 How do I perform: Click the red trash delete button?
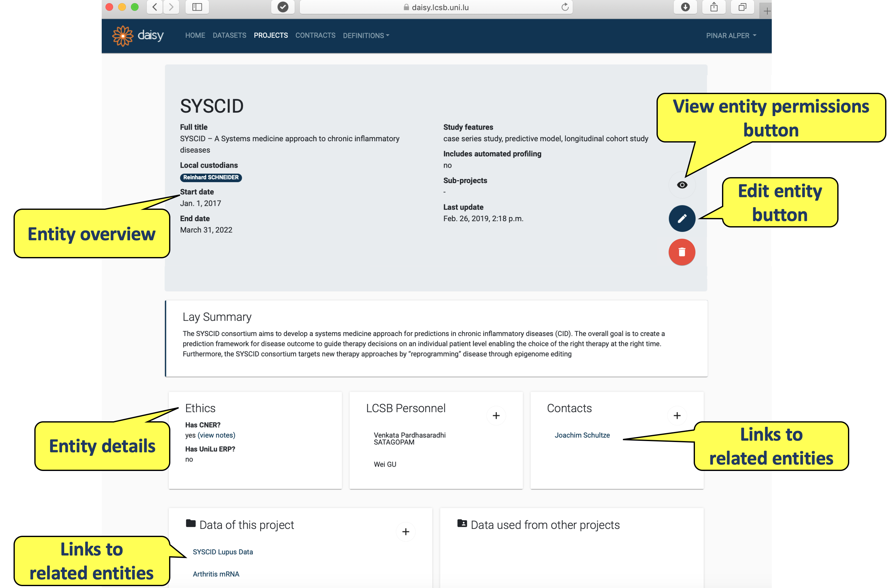(682, 252)
